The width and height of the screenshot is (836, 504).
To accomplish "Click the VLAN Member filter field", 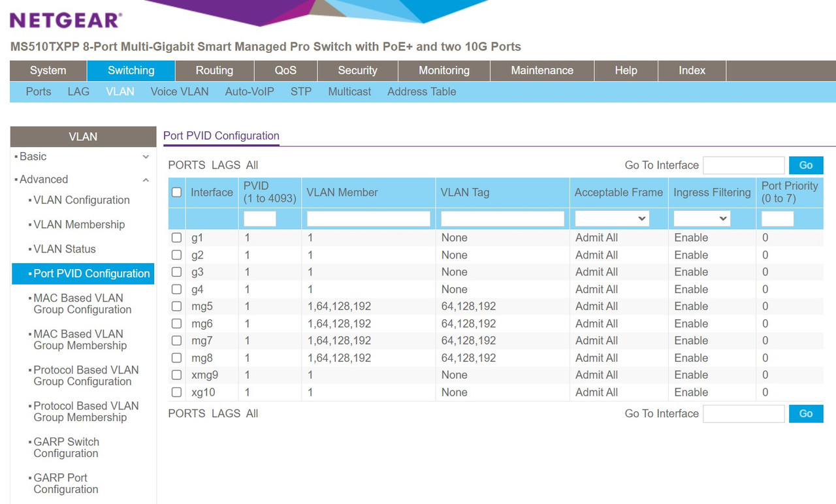I will pyautogui.click(x=368, y=218).
